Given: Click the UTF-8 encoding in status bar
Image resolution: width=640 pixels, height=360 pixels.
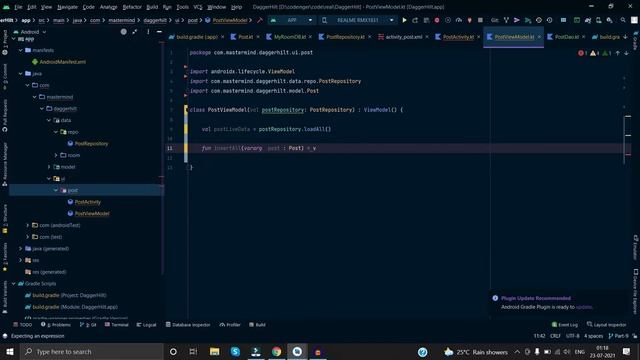Looking at the screenshot, I should [x=572, y=336].
